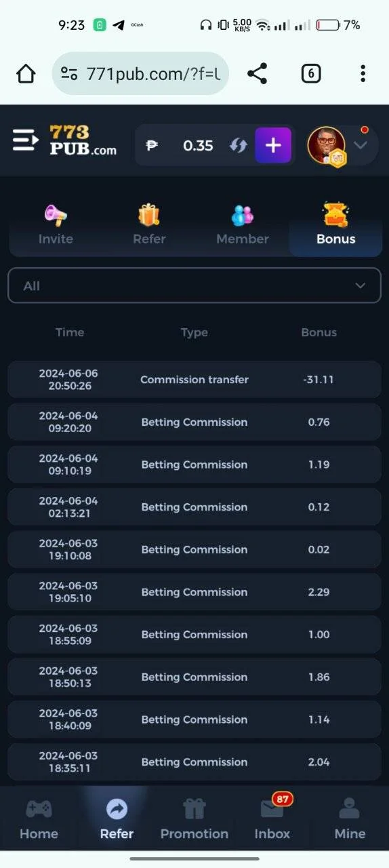
Task: Open the user avatar profile picture
Action: coord(327,145)
